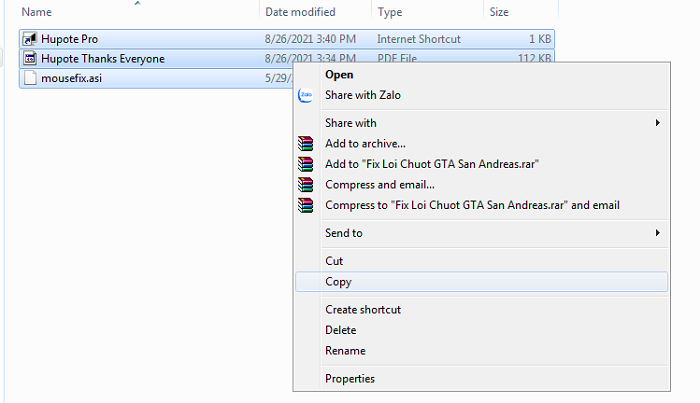
Task: Click the Zalo icon in context menu
Action: click(x=306, y=95)
